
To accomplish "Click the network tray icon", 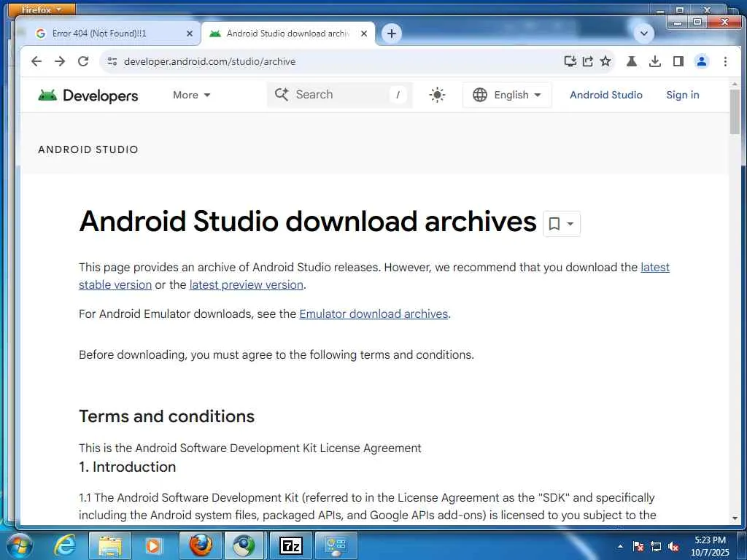I will tap(656, 546).
